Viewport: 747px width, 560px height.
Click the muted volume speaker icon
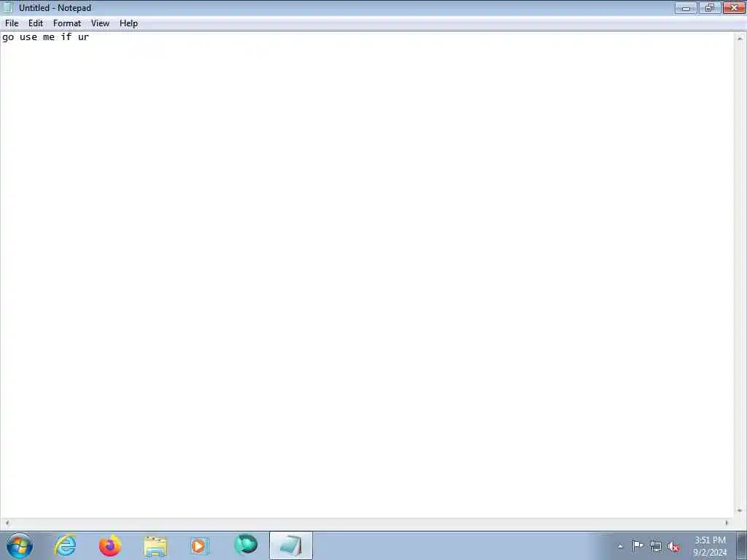[673, 547]
